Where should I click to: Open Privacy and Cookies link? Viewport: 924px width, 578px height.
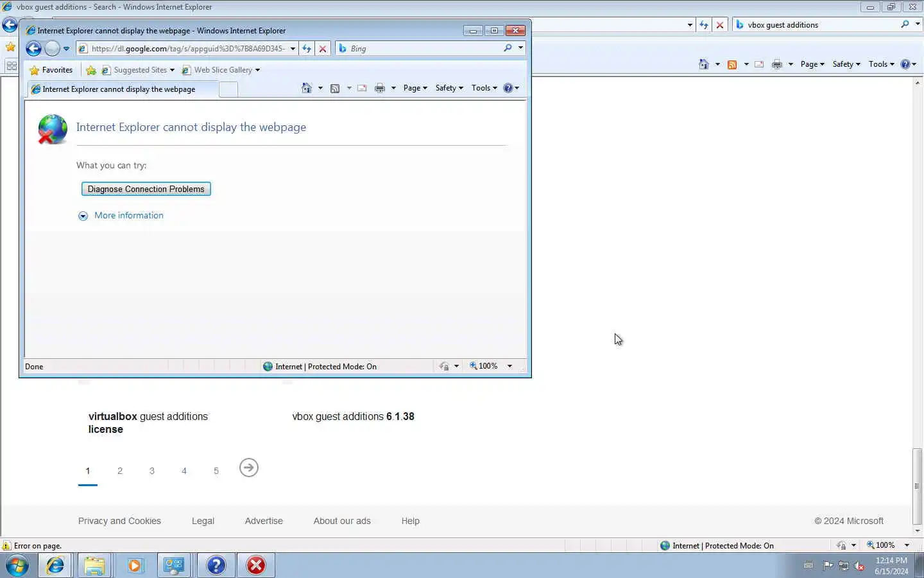pos(119,521)
